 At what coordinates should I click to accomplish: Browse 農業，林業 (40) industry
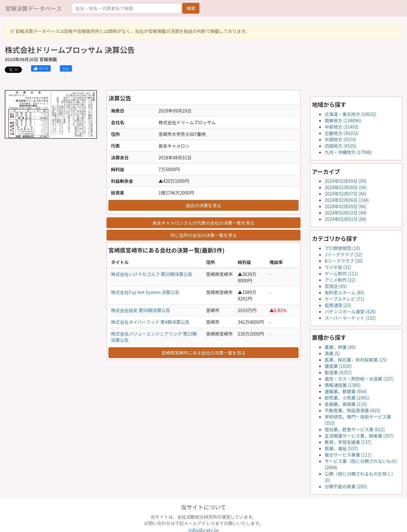[340, 347]
